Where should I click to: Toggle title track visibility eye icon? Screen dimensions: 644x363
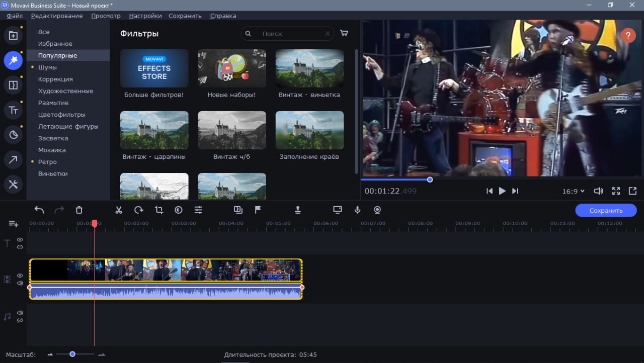[x=20, y=240]
